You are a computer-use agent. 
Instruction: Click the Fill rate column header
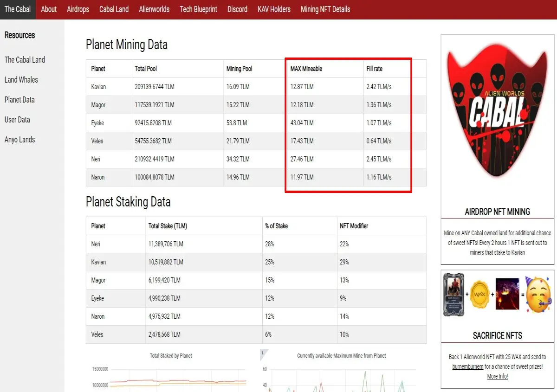pyautogui.click(x=375, y=69)
